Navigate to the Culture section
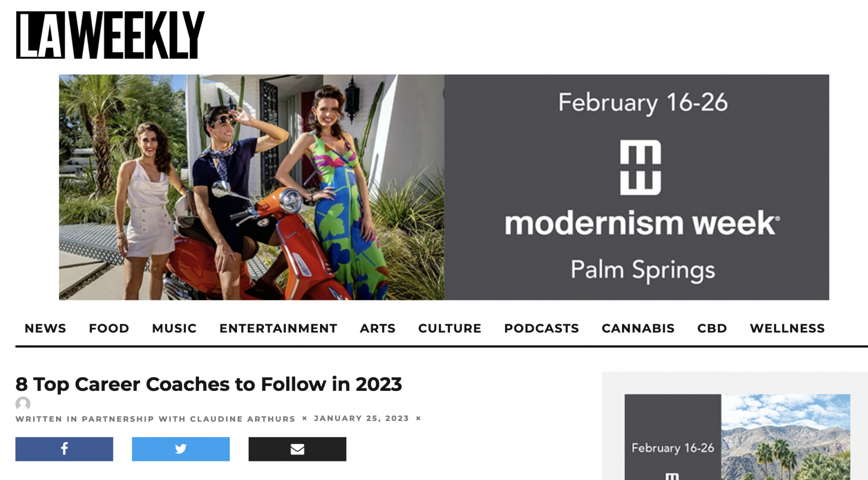 coord(449,328)
